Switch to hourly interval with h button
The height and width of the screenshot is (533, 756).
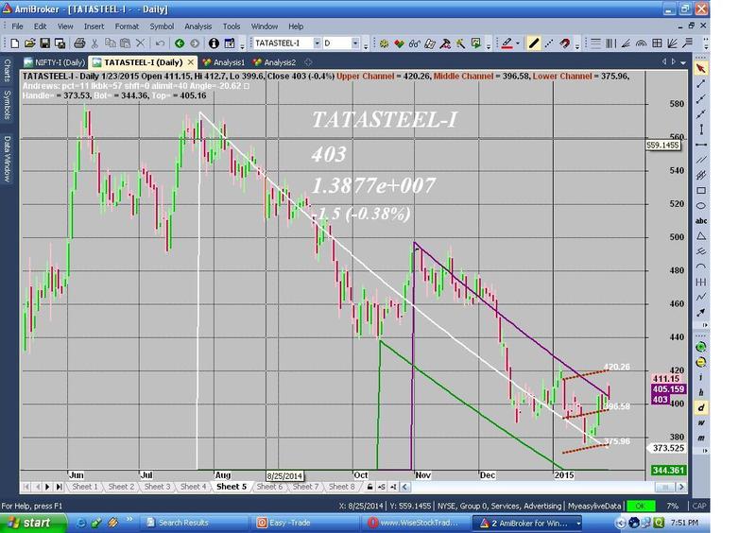click(x=701, y=392)
